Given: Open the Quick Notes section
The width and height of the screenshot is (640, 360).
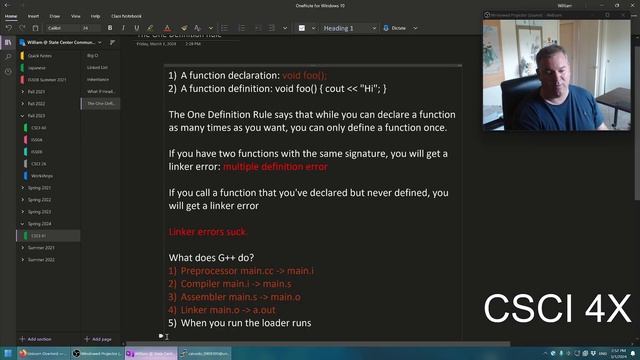Looking at the screenshot, I should click(40, 56).
